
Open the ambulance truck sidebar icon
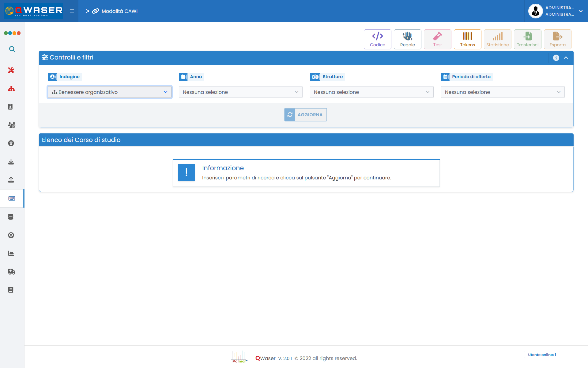pyautogui.click(x=12, y=272)
